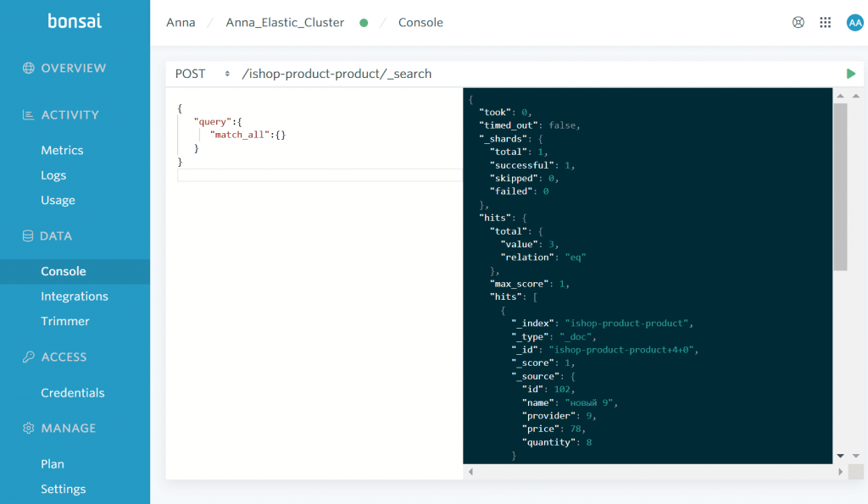Viewport: 868px width, 504px height.
Task: Open the Overview section globe icon
Action: pyautogui.click(x=29, y=68)
